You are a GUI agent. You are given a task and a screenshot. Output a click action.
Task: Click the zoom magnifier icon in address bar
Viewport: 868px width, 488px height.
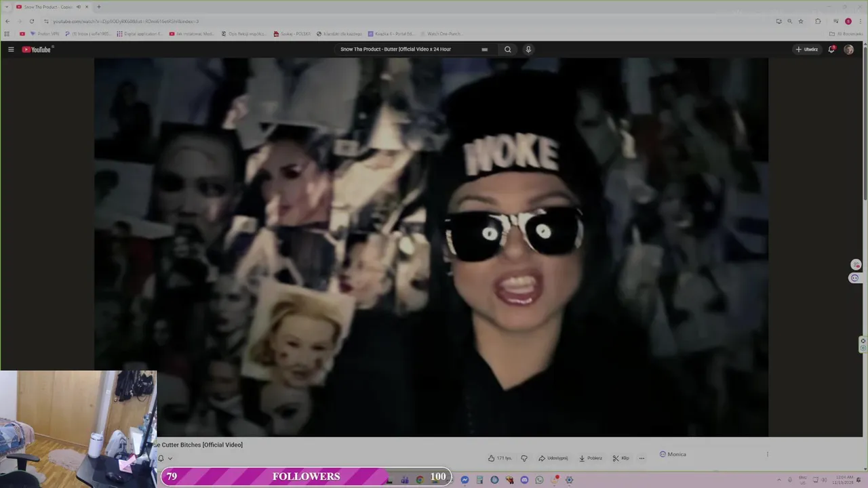click(x=789, y=21)
